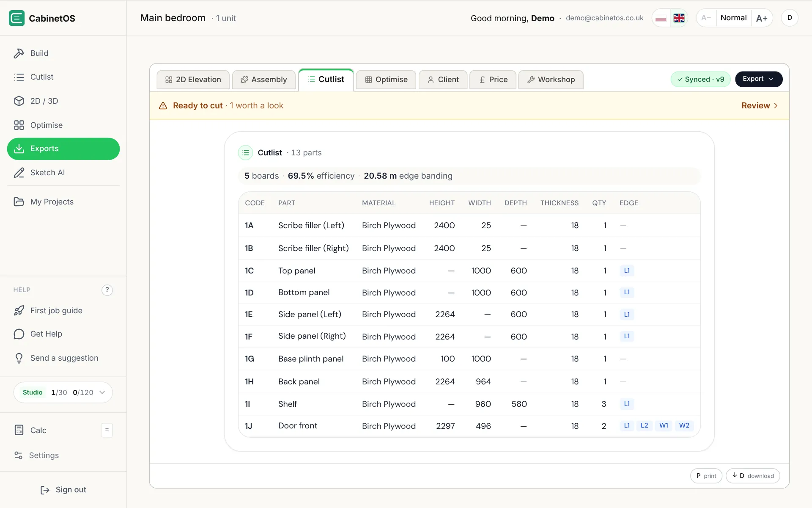Click the Cutlist card list icon
The image size is (812, 508).
[245, 153]
